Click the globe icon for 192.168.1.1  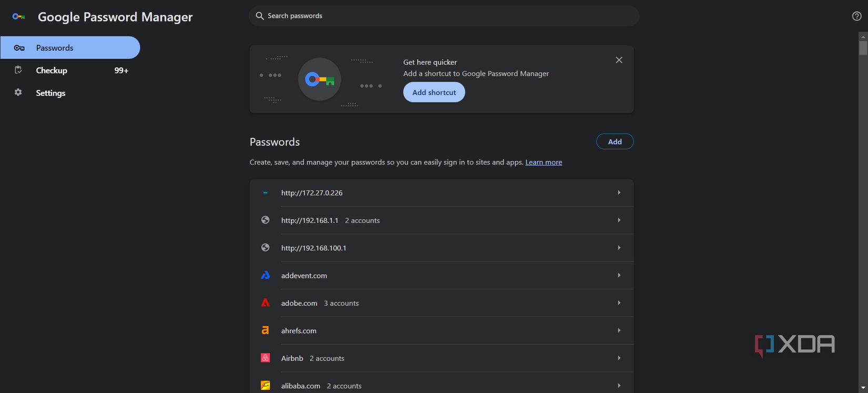point(265,220)
